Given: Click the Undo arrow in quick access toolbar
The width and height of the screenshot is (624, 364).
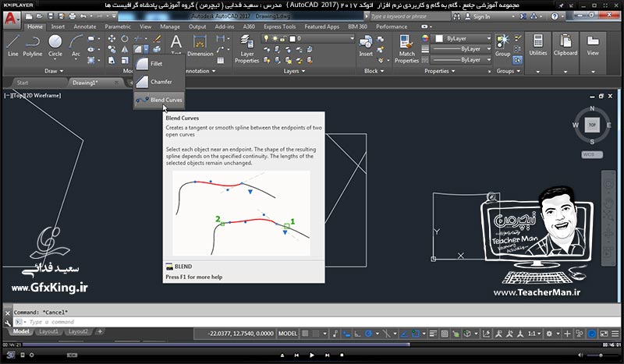Looking at the screenshot, I should pos(83,16).
